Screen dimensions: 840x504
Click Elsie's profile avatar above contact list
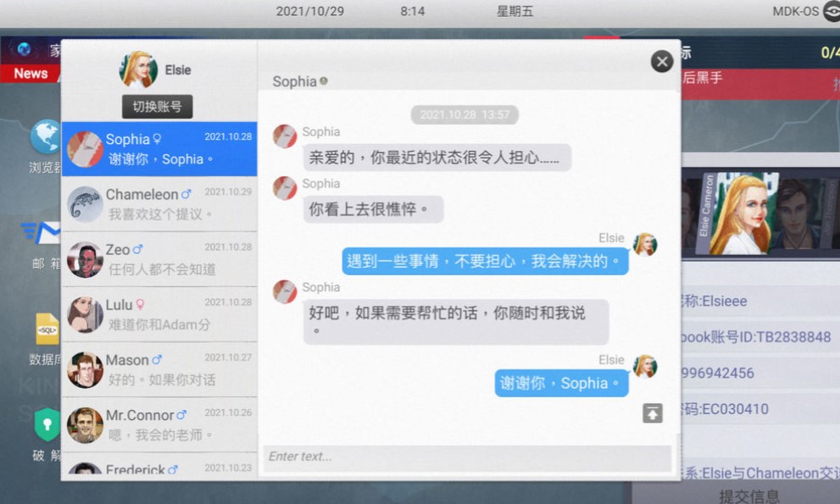pos(138,69)
